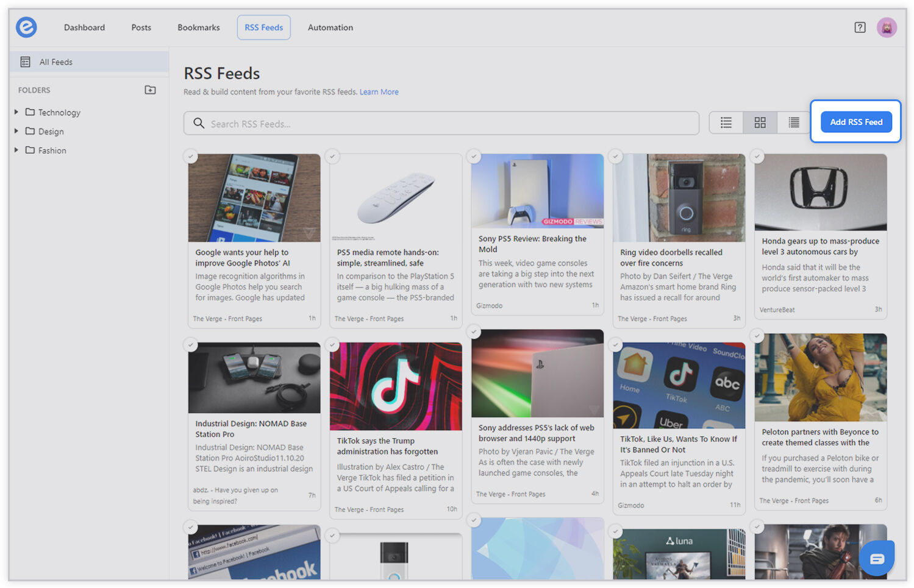The image size is (914, 588).
Task: Click the Design folder icon
Action: (30, 131)
